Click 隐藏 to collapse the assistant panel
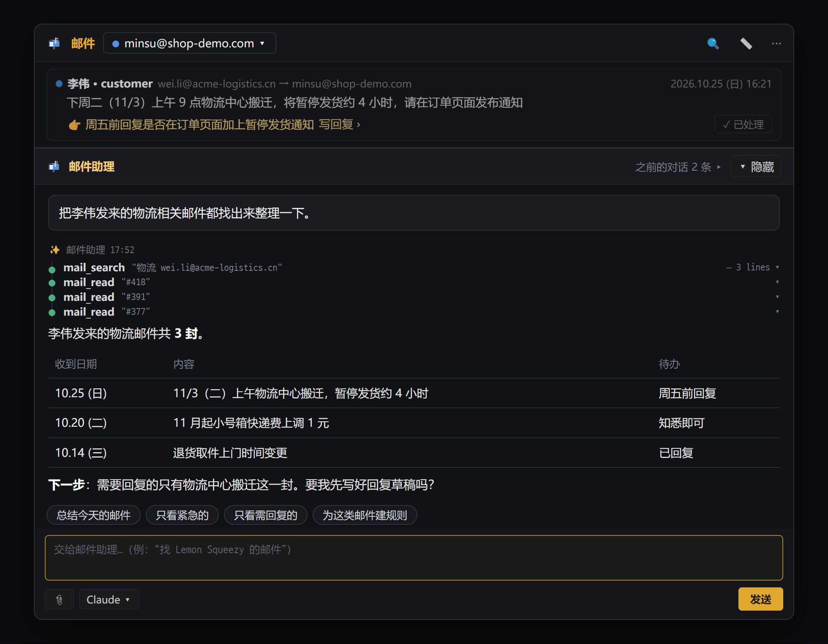Screen dimensions: 828x644 click(x=756, y=166)
